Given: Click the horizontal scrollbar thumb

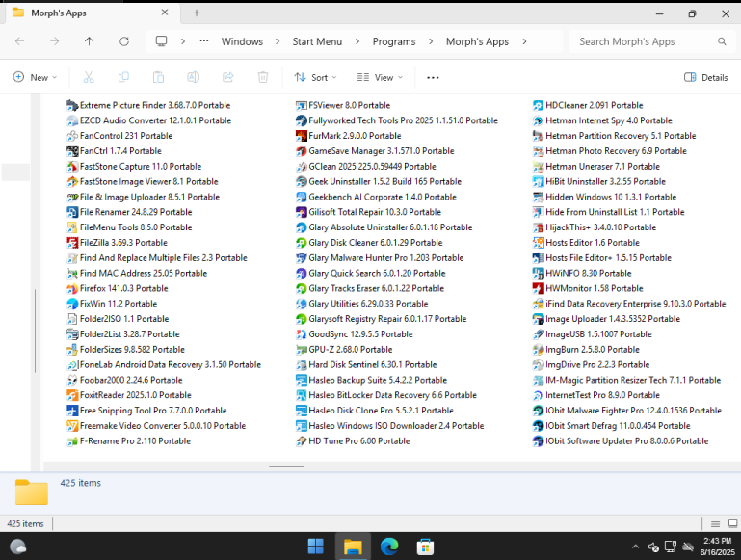Looking at the screenshot, I should (x=286, y=466).
